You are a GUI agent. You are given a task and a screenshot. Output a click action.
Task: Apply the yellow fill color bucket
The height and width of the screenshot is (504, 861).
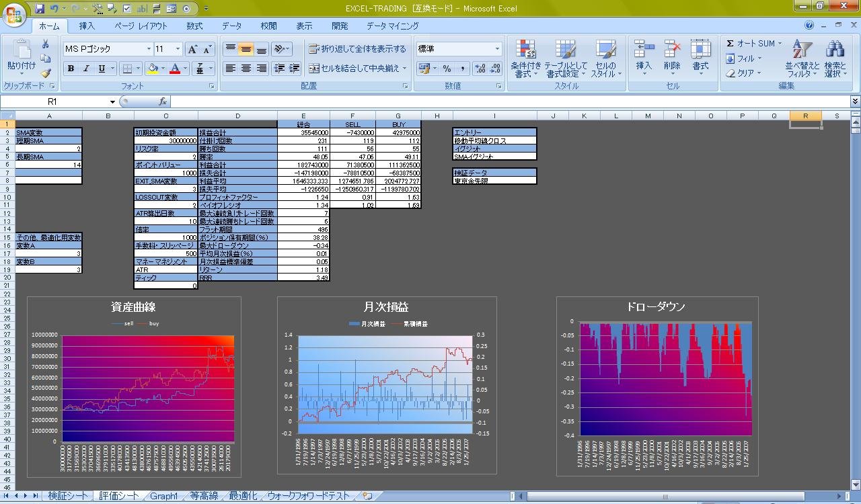[x=153, y=69]
